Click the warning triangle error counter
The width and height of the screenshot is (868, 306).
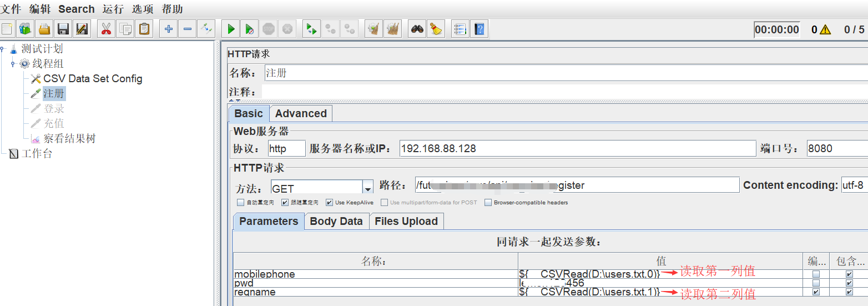[x=825, y=30]
